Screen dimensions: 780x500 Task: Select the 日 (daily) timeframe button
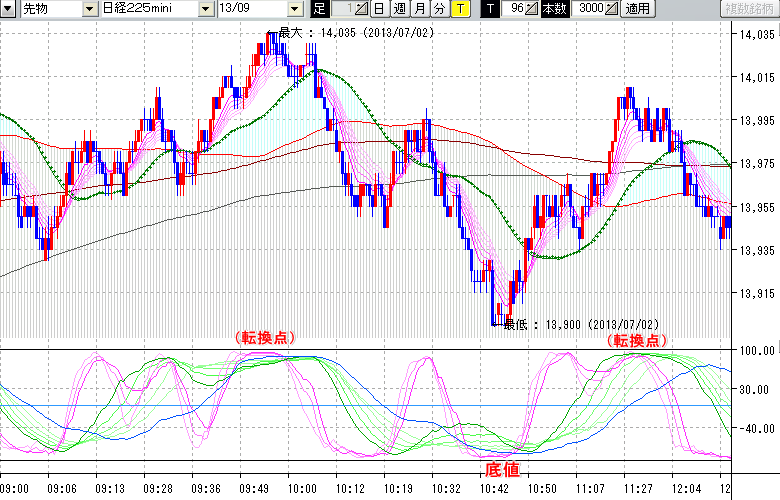click(x=379, y=9)
